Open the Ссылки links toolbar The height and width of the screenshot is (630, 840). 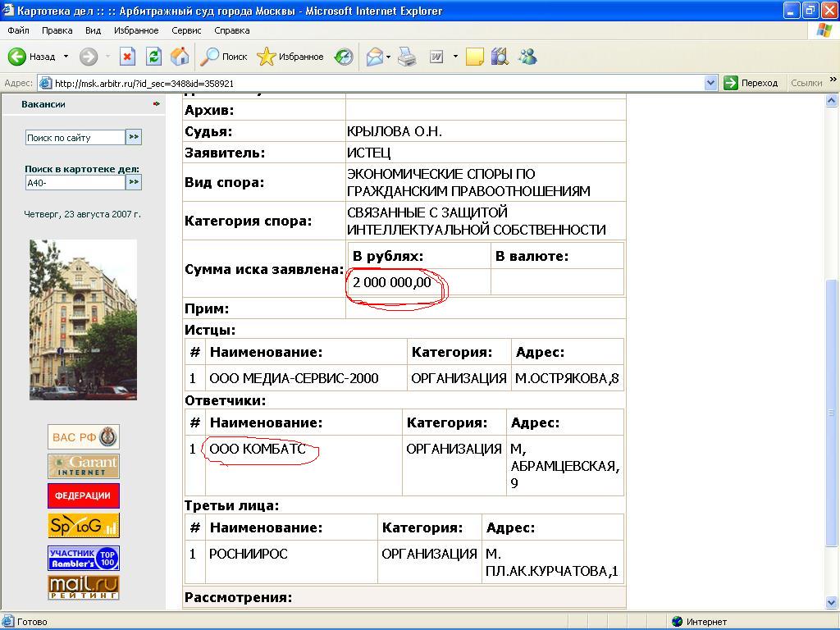tap(806, 83)
